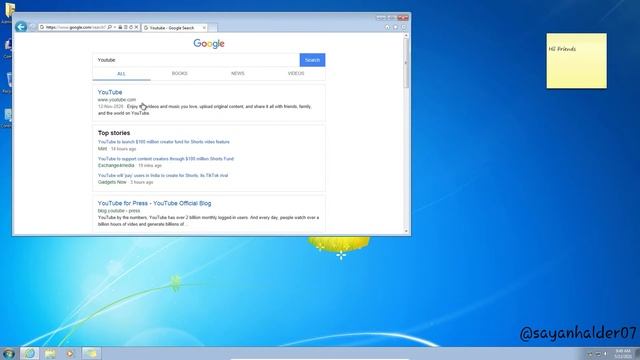The width and height of the screenshot is (640, 360).
Task: Click the www.youtube.com URL text
Action: click(x=117, y=100)
